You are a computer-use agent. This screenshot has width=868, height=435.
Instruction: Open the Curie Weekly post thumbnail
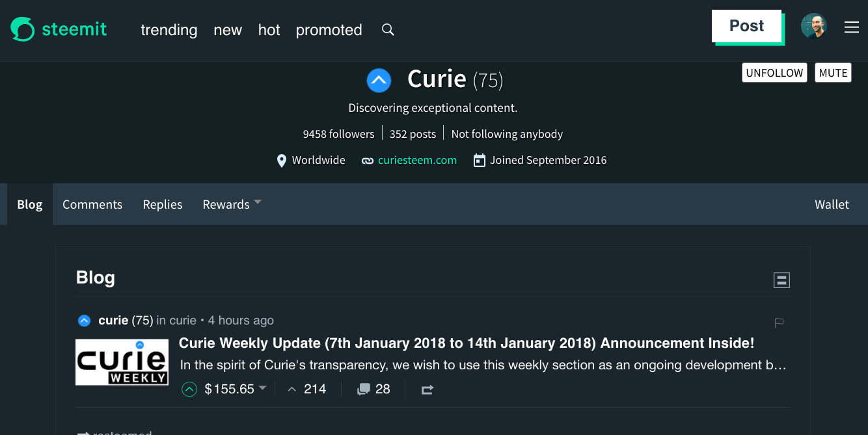pos(122,362)
